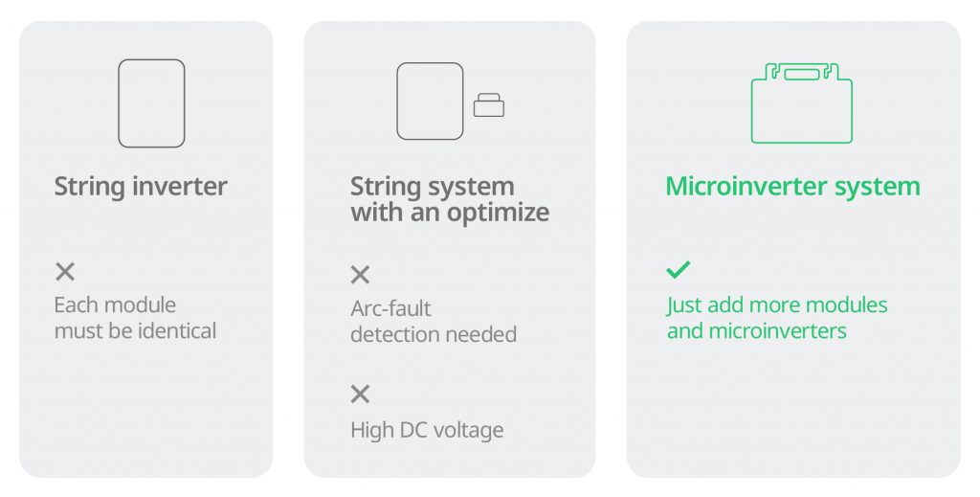Image resolution: width=980 pixels, height=497 pixels.
Task: Click the "High DC voltage" text
Action: [427, 430]
